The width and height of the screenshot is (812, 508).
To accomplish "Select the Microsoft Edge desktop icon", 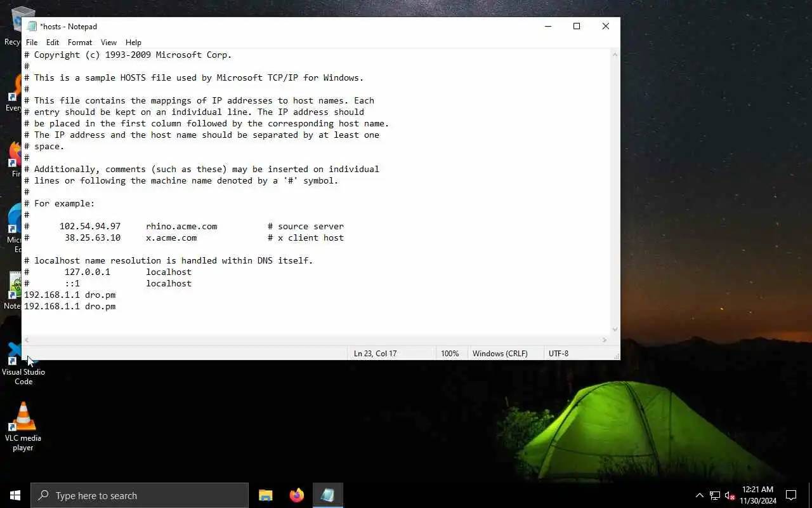I will pyautogui.click(x=13, y=229).
